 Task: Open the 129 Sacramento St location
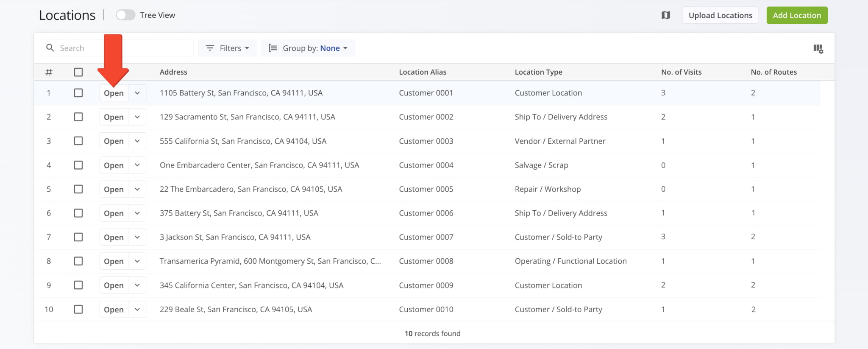[114, 117]
